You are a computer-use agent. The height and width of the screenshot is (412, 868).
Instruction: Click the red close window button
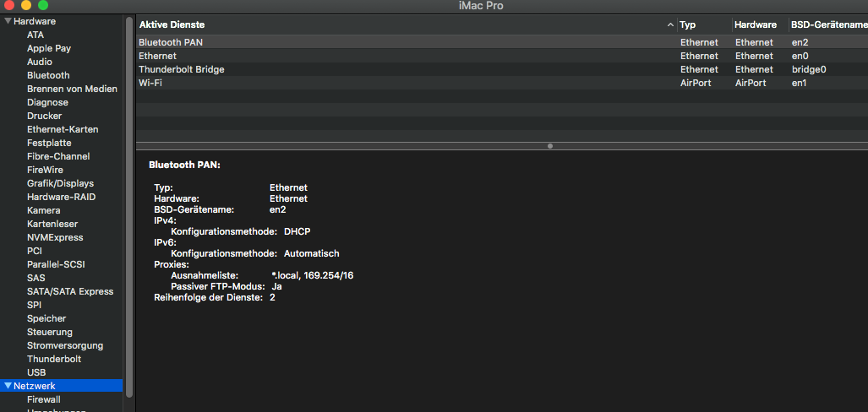(x=9, y=6)
